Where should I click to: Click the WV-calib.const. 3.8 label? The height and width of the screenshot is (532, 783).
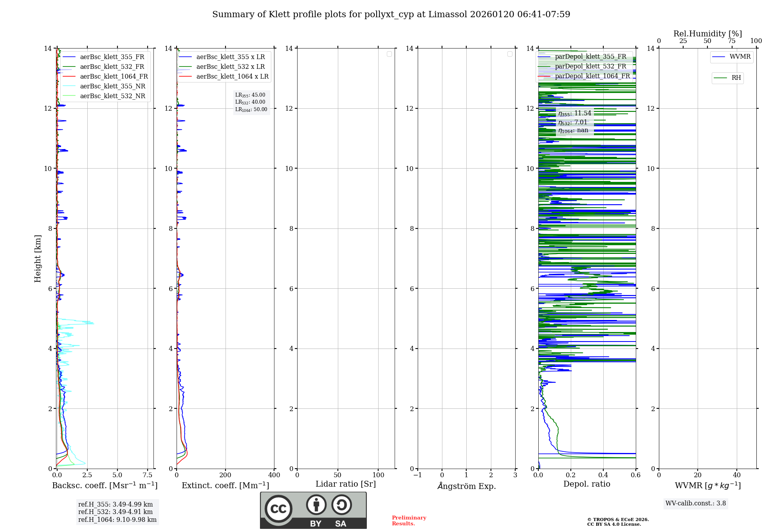click(695, 503)
